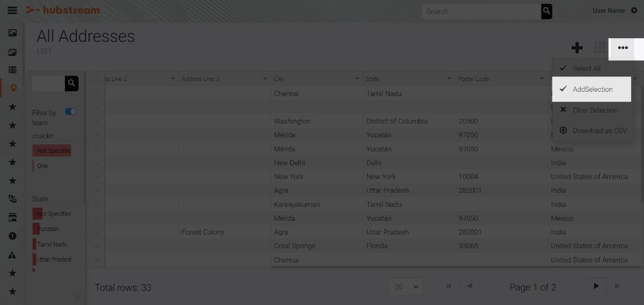Jump to the last page

617,287
